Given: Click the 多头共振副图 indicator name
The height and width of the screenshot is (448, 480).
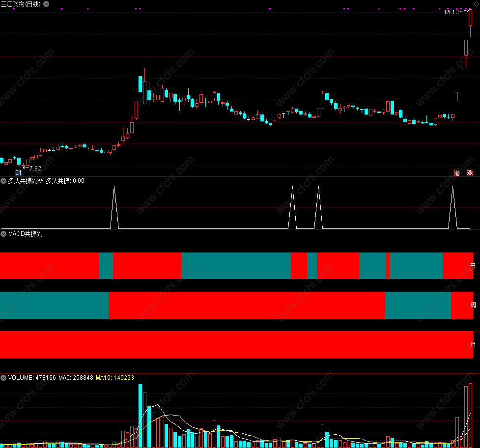Looking at the screenshot, I should coord(26,181).
